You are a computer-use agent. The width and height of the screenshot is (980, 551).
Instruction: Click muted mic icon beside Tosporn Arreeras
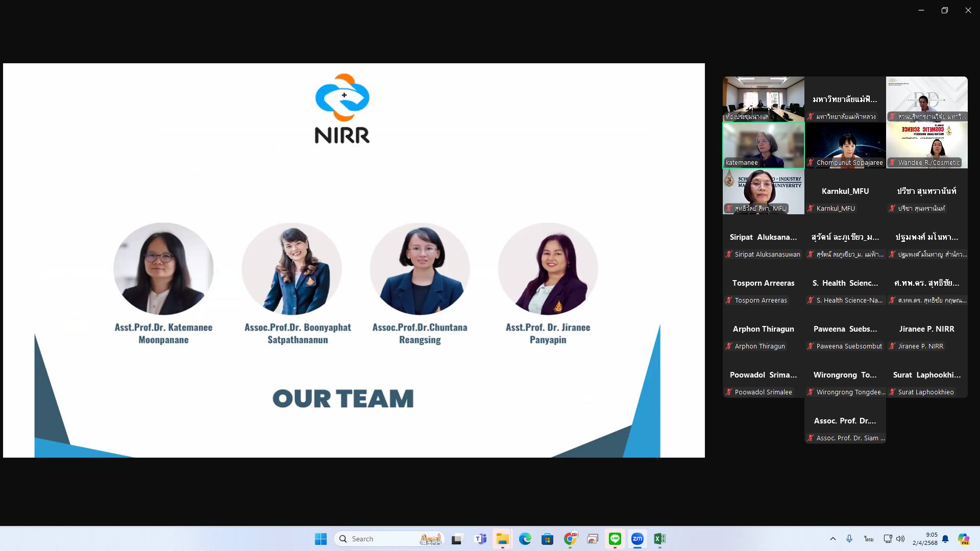[729, 300]
